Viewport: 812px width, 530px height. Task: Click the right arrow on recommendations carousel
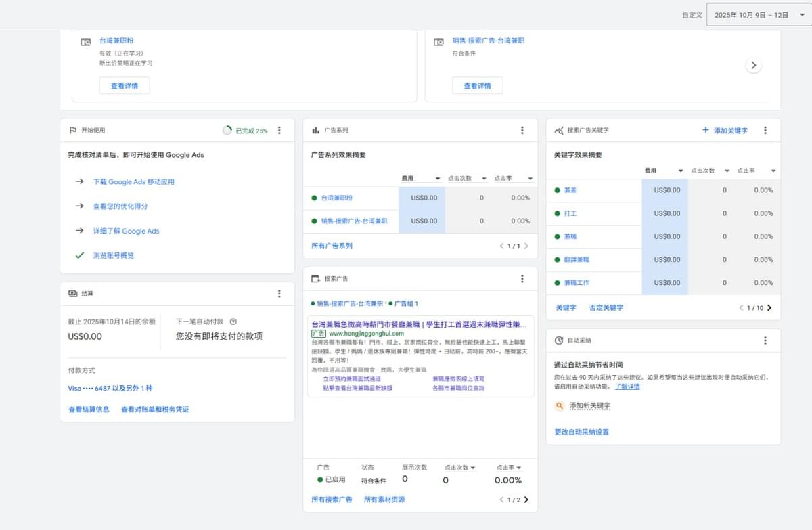pos(753,66)
